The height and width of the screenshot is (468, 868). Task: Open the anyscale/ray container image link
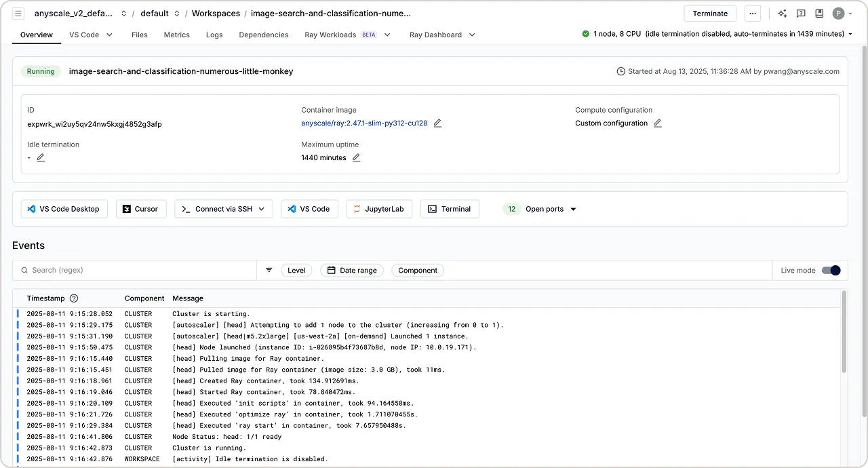pyautogui.click(x=364, y=123)
